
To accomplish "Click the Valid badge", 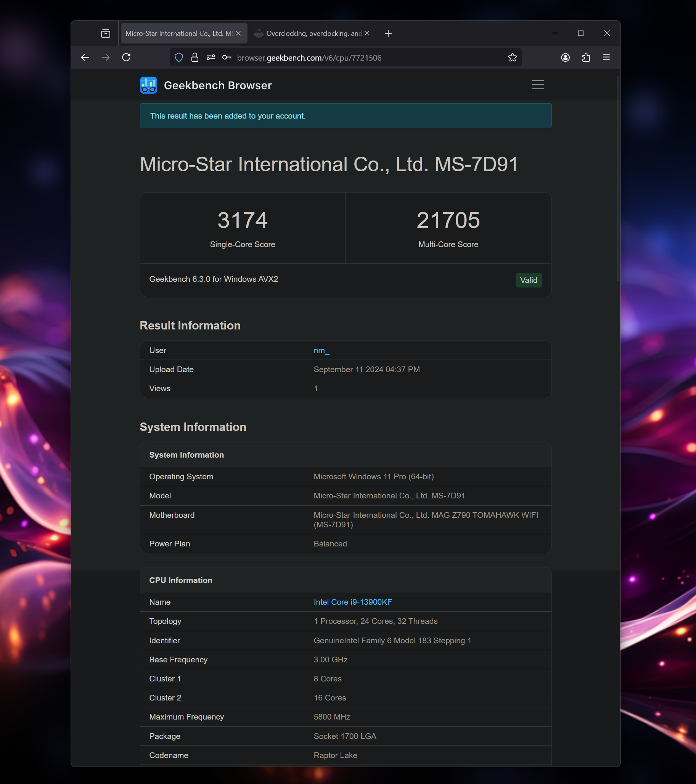I will (x=528, y=280).
